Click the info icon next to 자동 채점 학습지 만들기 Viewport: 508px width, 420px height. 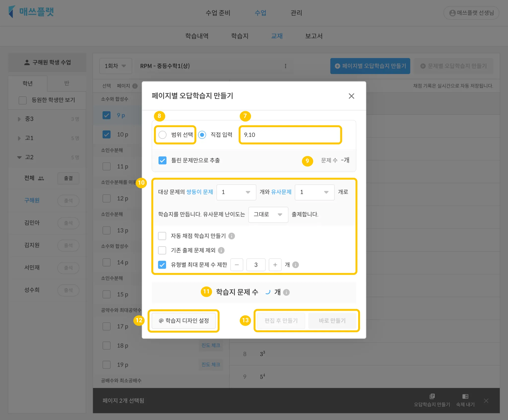pos(231,236)
